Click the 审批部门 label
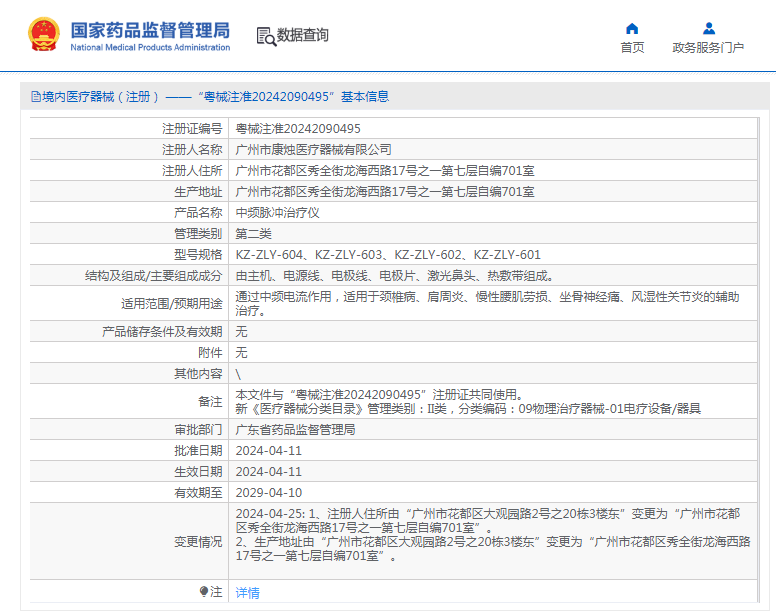The width and height of the screenshot is (776, 612). (198, 429)
